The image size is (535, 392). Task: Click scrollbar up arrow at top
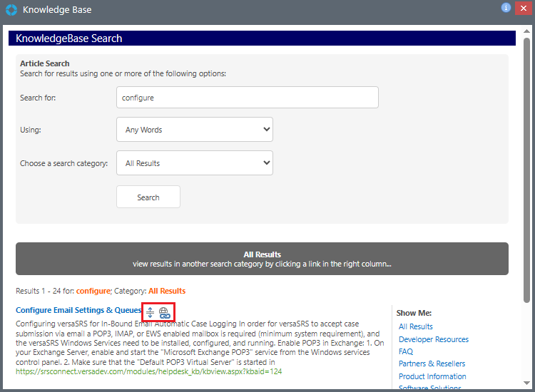click(527, 31)
